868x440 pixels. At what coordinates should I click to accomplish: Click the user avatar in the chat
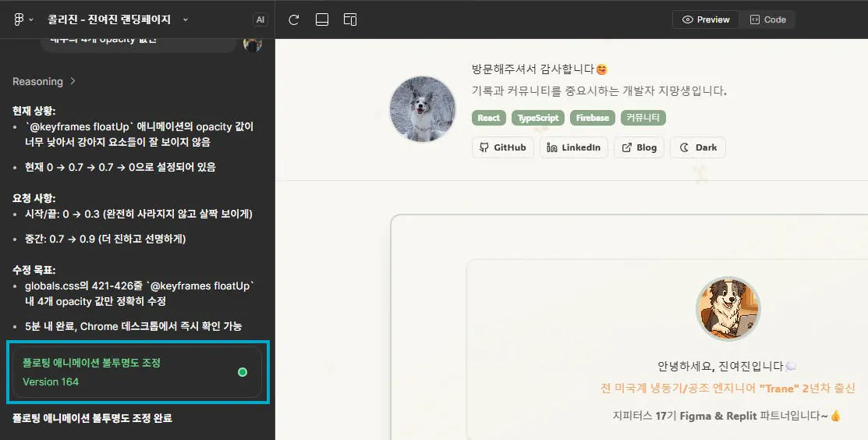(x=253, y=44)
